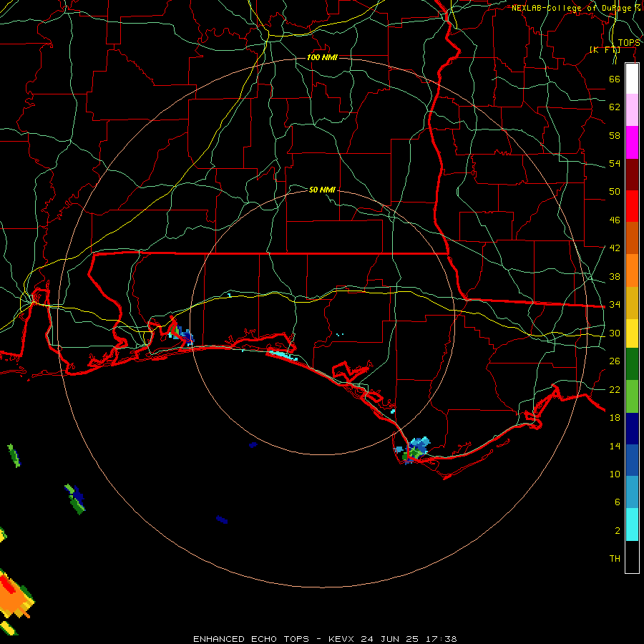The height and width of the screenshot is (644, 644).
Task: Click the '14' scale value
Action: click(x=615, y=446)
